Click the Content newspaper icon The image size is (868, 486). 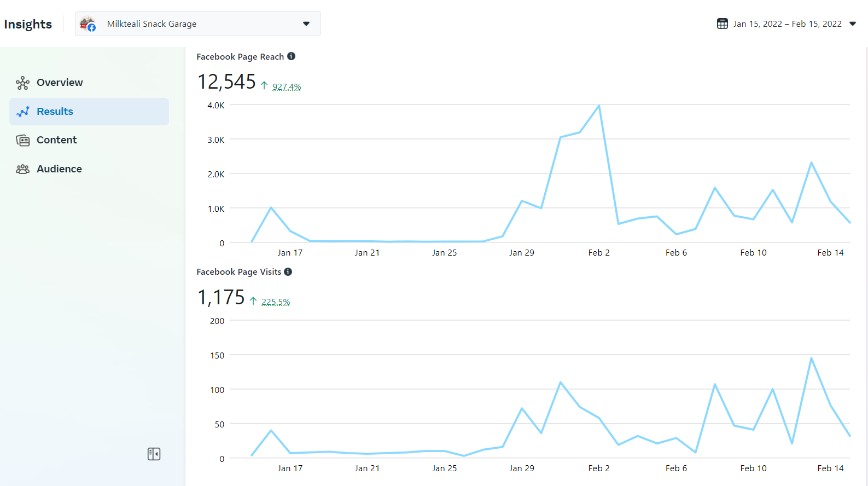pyautogui.click(x=22, y=141)
